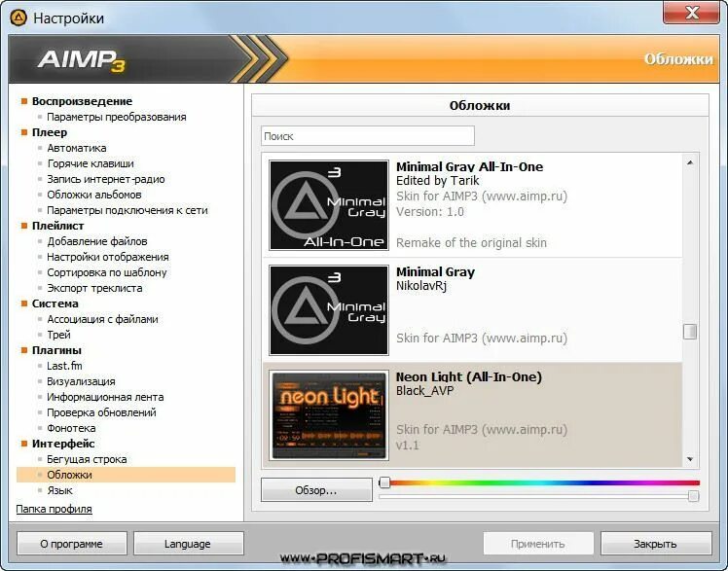Click the NikolavRj author text
Screen dimensions: 728x571
pos(421,286)
